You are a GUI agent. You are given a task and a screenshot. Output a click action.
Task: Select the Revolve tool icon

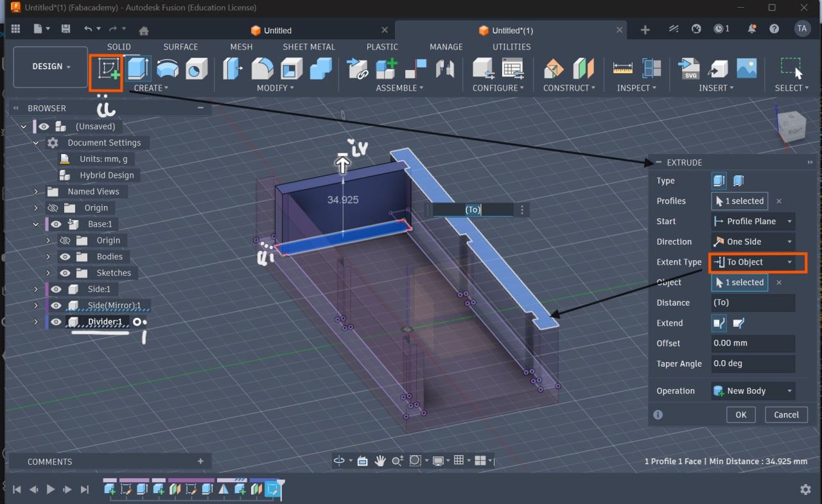tap(167, 68)
